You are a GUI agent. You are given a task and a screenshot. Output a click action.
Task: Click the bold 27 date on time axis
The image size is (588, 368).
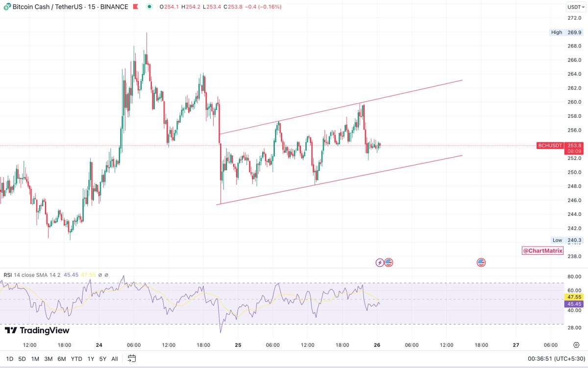point(516,345)
